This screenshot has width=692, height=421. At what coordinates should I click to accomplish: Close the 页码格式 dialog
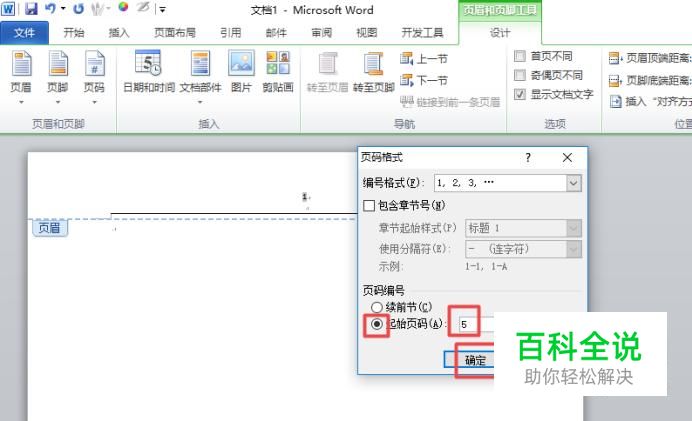pos(568,158)
